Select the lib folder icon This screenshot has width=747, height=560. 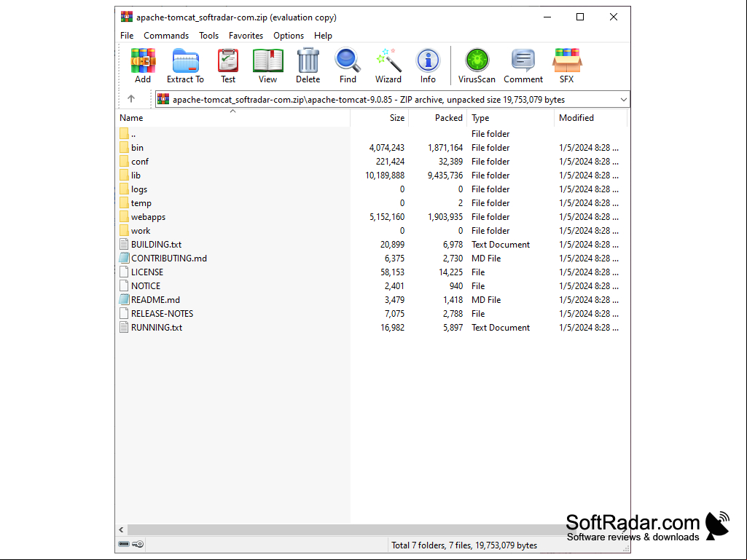coord(124,175)
